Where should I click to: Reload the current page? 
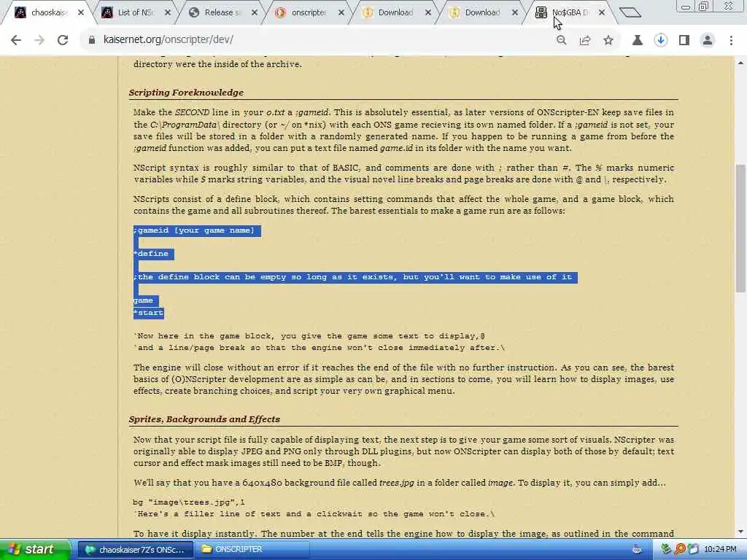(x=63, y=40)
